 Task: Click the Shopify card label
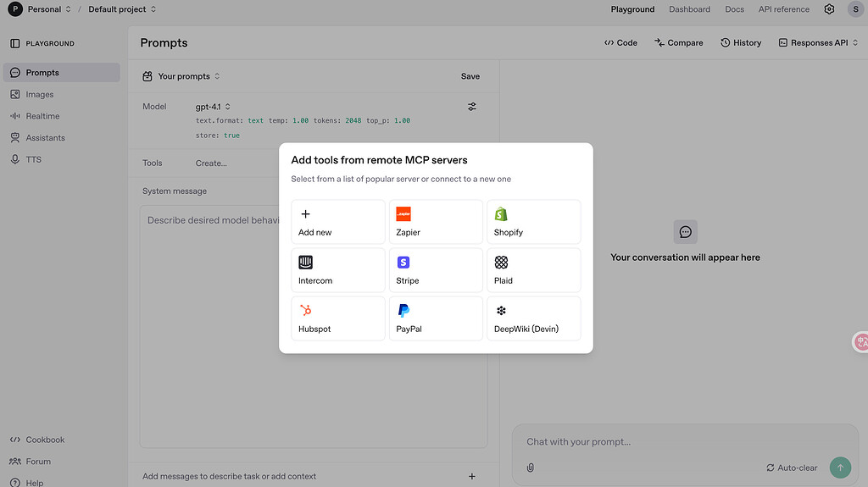pos(509,232)
